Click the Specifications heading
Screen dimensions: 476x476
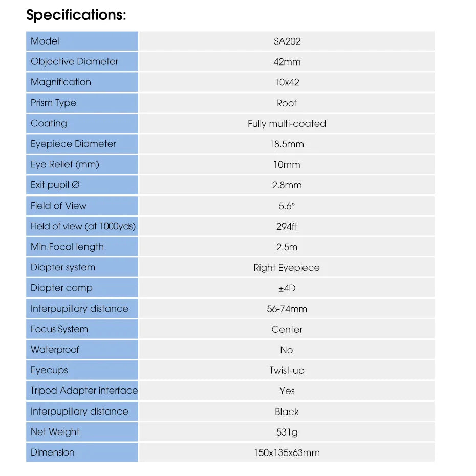coord(76,15)
